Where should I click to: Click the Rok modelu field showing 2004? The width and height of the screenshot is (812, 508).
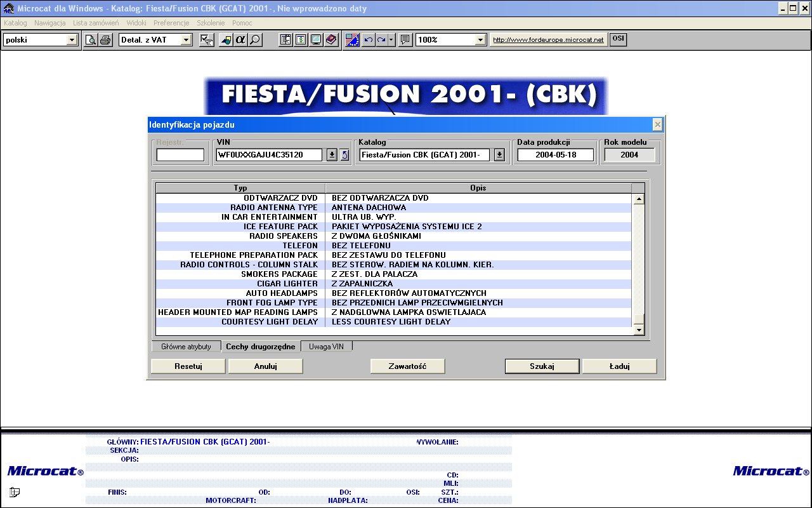(x=629, y=155)
